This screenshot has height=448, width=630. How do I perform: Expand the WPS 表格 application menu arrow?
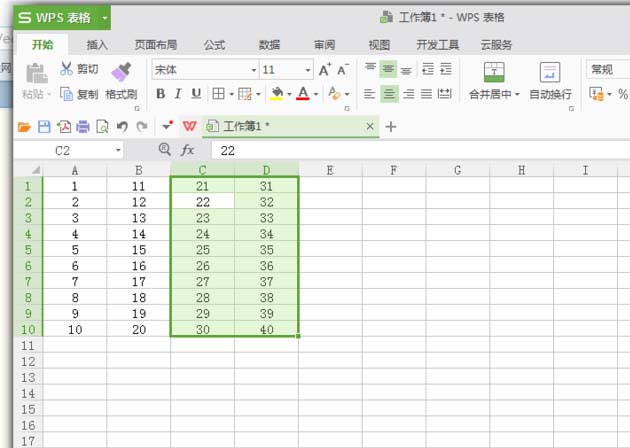pyautogui.click(x=104, y=18)
